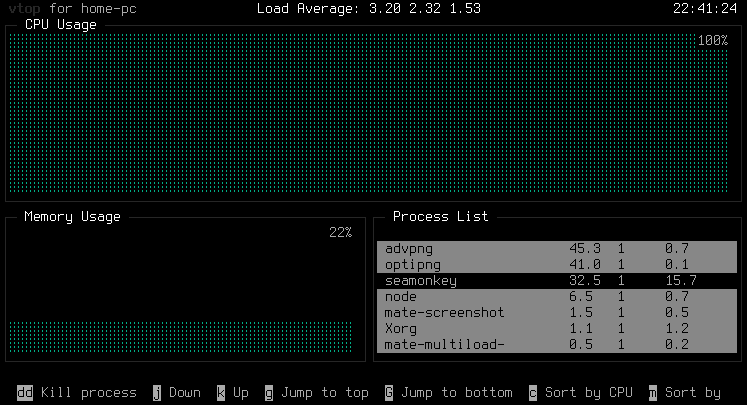Click Xorg memory value 1.2
747x405 pixels.
click(677, 329)
